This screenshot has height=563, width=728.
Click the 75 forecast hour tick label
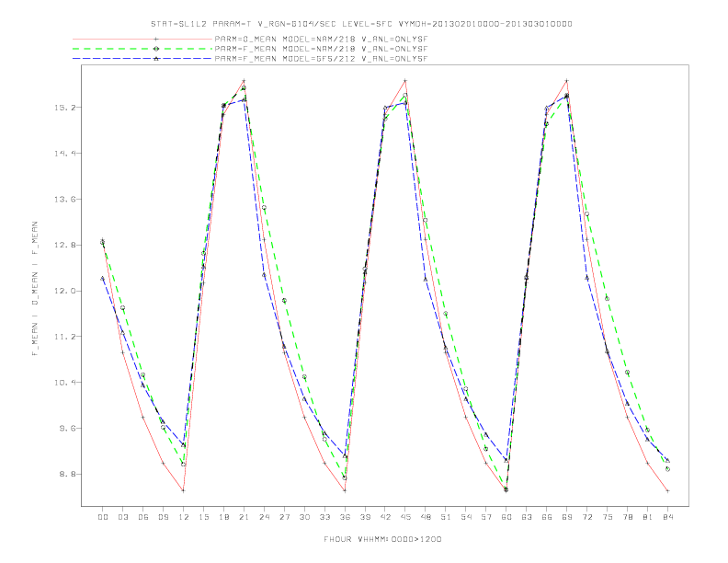[607, 517]
